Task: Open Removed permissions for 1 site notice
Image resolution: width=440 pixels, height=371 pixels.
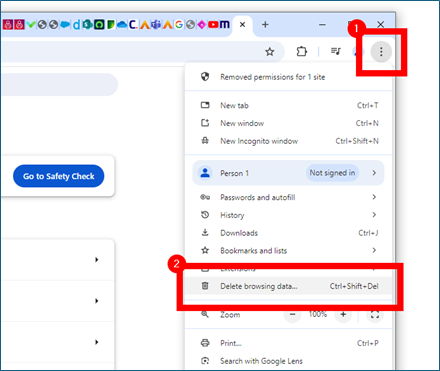Action: click(289, 77)
